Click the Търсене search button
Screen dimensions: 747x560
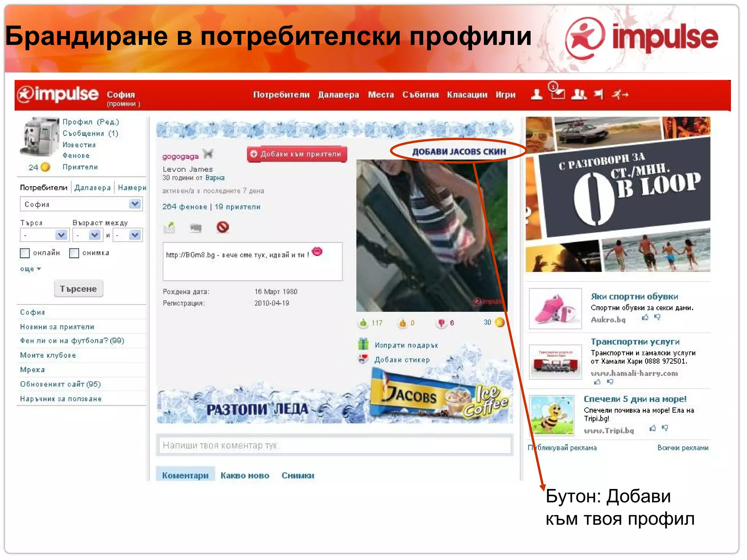78,289
